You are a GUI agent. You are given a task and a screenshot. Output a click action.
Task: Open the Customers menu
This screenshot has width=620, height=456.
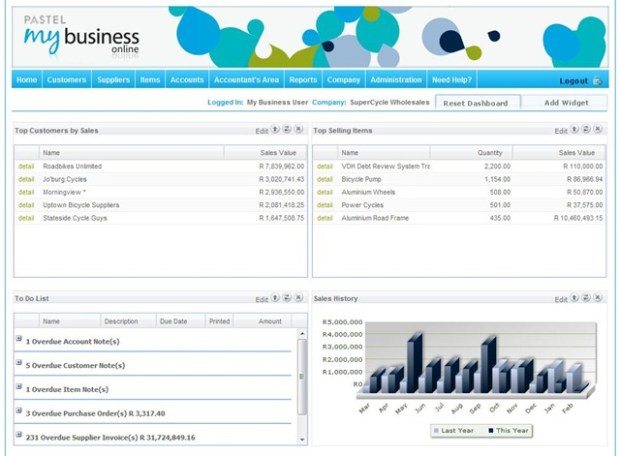[66, 79]
